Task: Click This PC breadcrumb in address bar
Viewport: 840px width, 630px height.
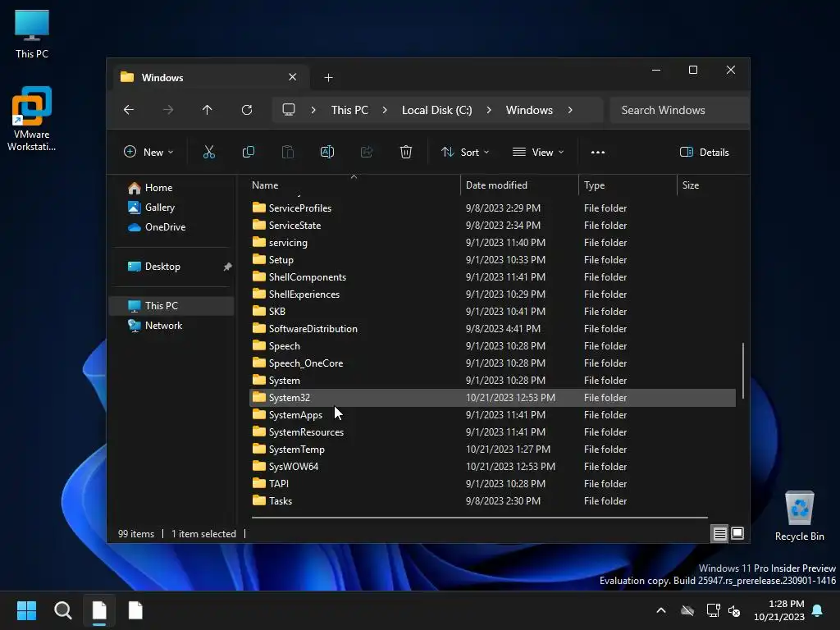Action: [349, 110]
